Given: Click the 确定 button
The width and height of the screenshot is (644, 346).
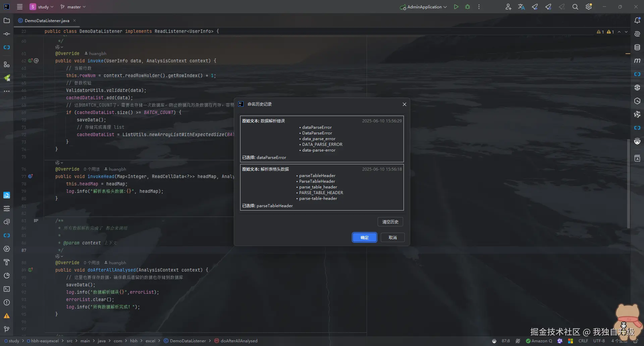Looking at the screenshot, I should (x=364, y=237).
